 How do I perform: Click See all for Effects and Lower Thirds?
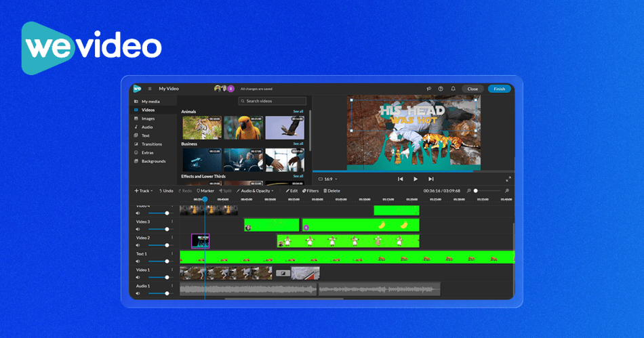pos(298,176)
